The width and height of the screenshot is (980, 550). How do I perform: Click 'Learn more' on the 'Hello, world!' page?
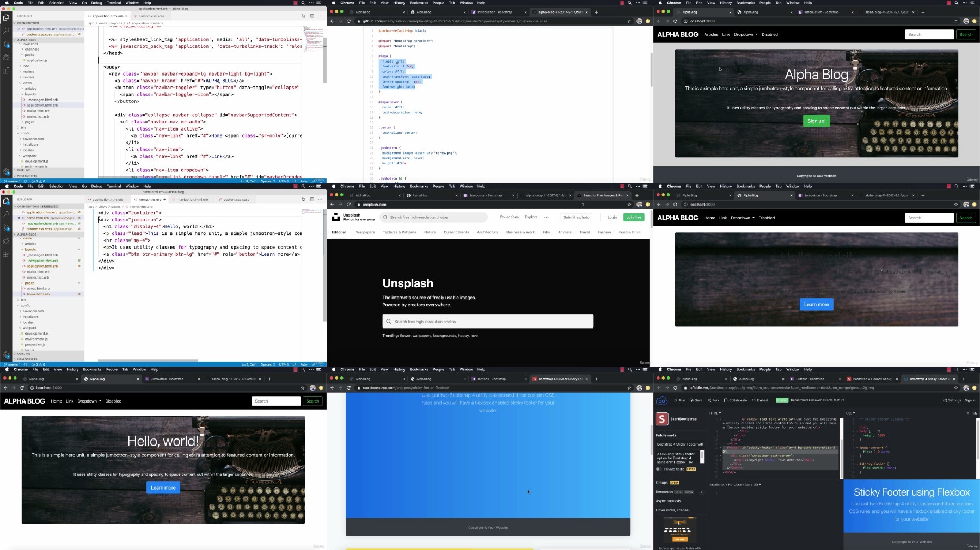coord(163,487)
